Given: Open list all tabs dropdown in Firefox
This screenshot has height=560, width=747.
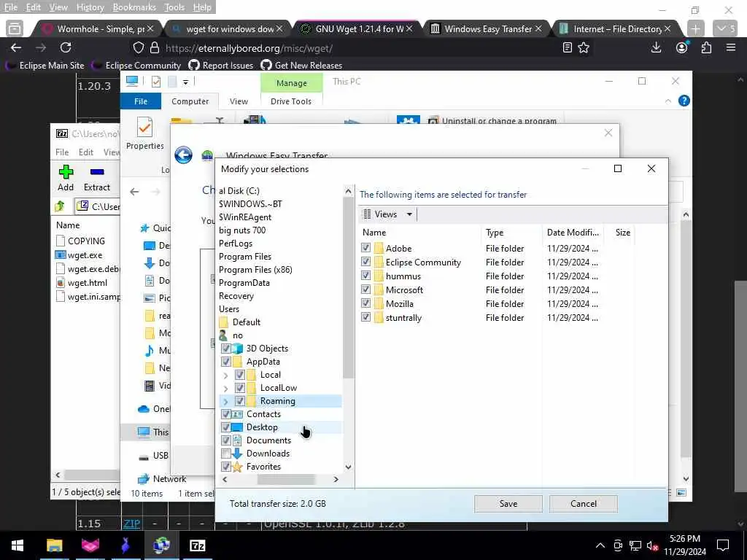Looking at the screenshot, I should pos(724,28).
